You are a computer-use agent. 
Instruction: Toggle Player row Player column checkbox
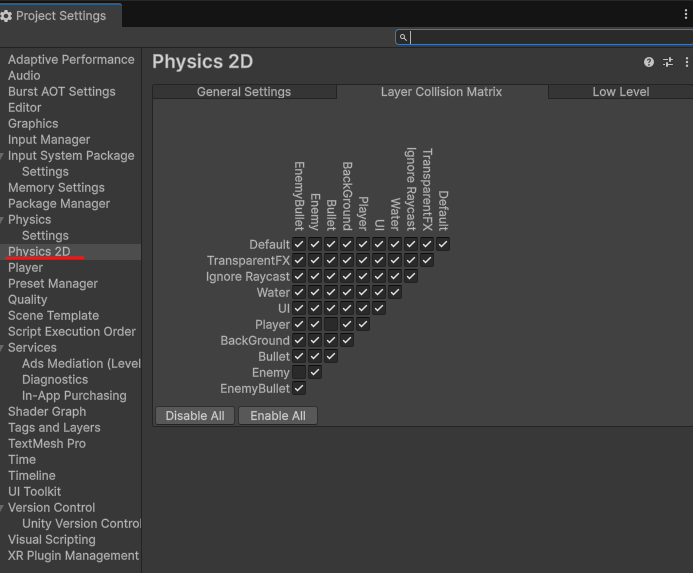pos(363,325)
